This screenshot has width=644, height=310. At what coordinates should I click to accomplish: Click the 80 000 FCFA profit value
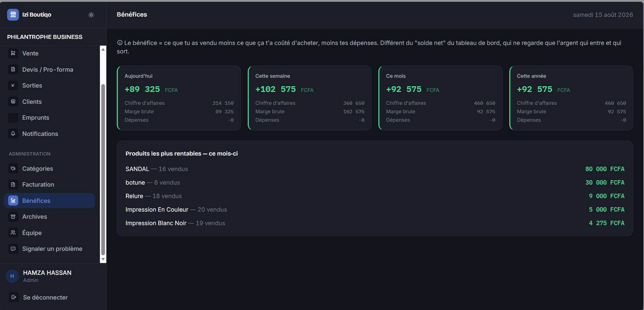605,169
